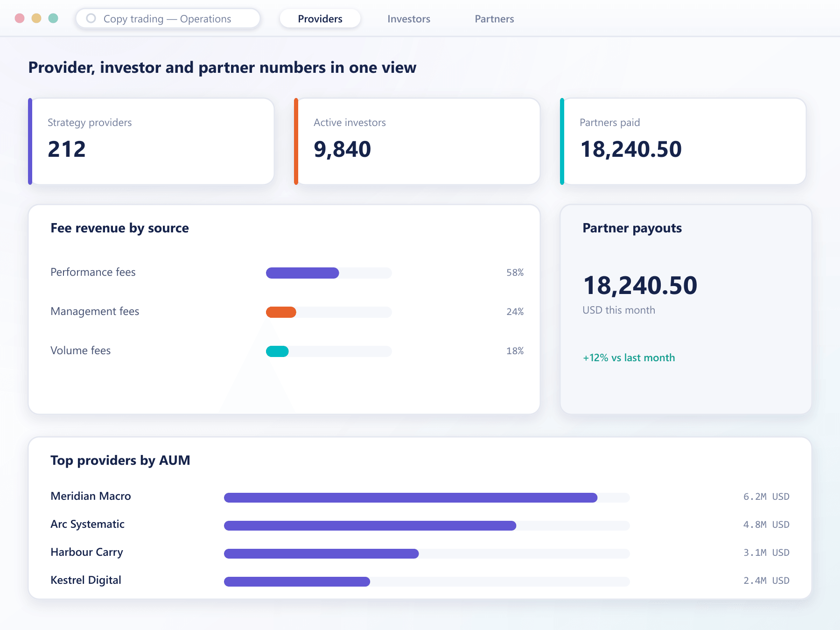Click the Volume fees progress bar

(329, 351)
